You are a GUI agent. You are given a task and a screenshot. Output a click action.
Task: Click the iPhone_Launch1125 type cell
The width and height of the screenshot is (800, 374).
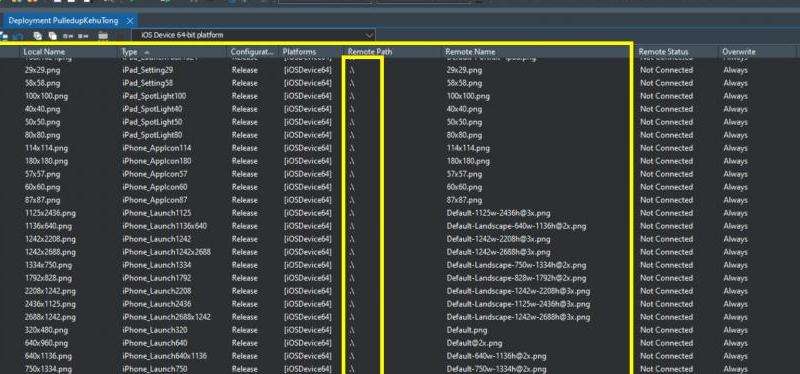point(157,213)
